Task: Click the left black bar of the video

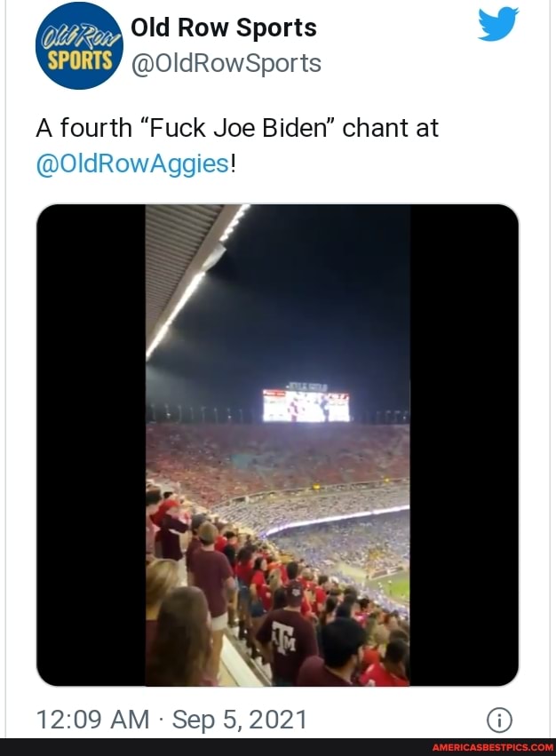Action: point(91,445)
